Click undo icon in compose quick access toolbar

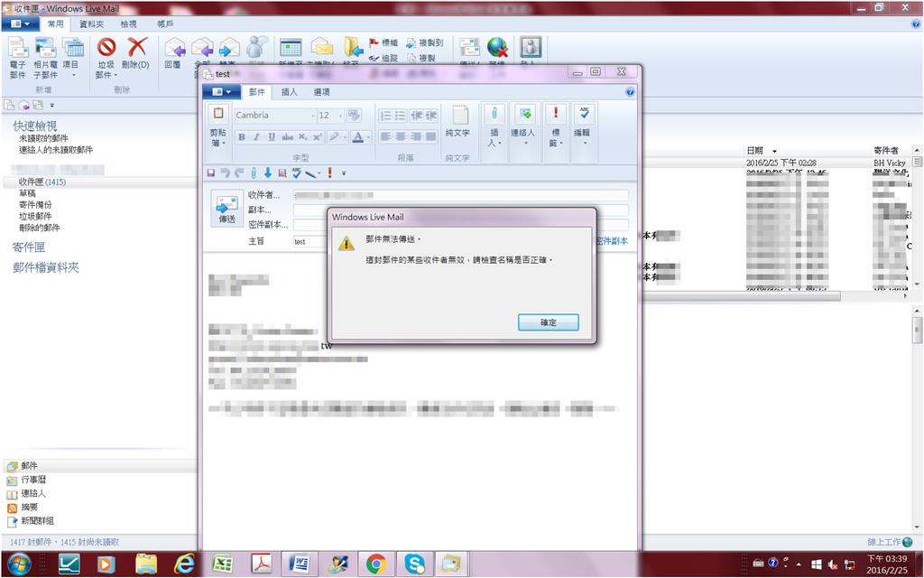(225, 172)
